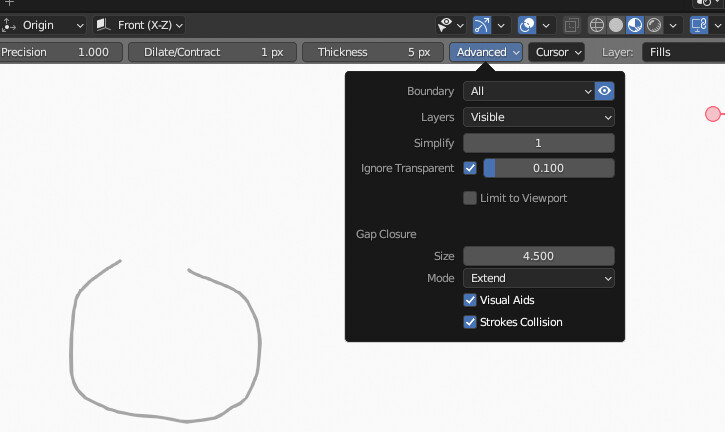The width and height of the screenshot is (725, 432).
Task: Click the Gap Closure Size field
Action: tap(539, 256)
